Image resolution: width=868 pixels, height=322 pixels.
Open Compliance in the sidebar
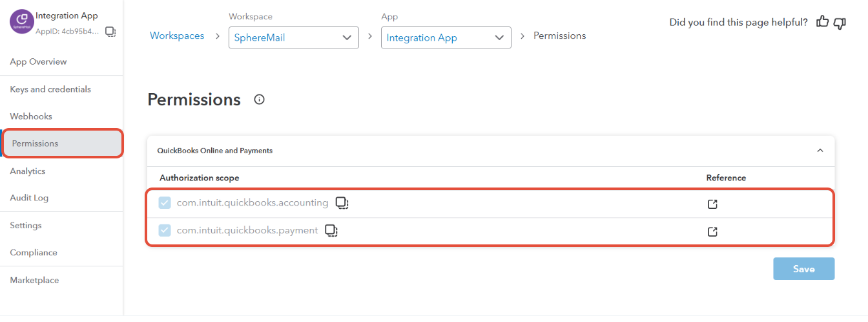click(34, 253)
